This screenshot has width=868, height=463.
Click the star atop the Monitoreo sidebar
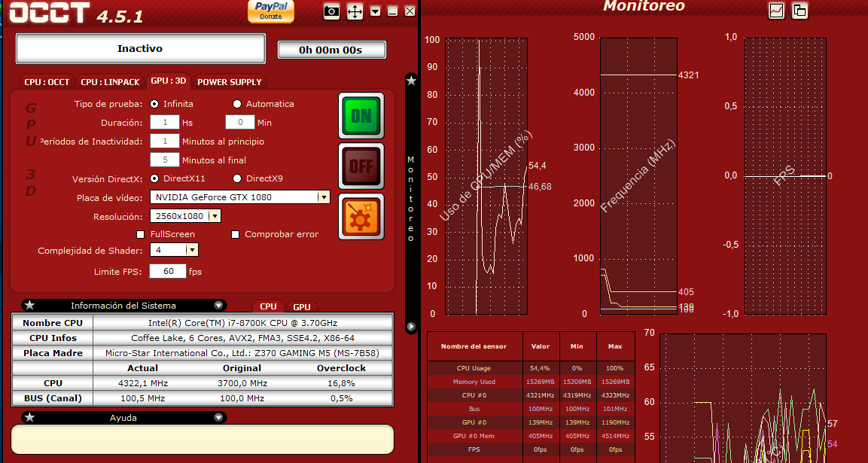coord(411,81)
